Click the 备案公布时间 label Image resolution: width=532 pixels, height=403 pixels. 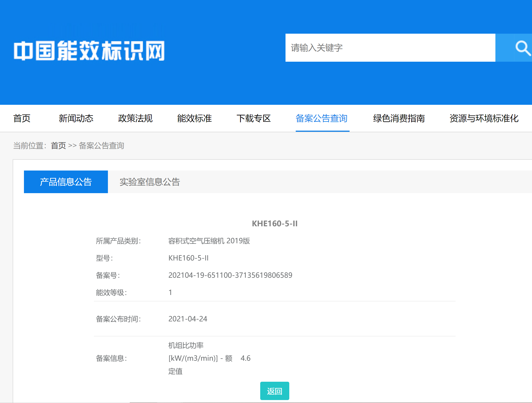click(118, 319)
